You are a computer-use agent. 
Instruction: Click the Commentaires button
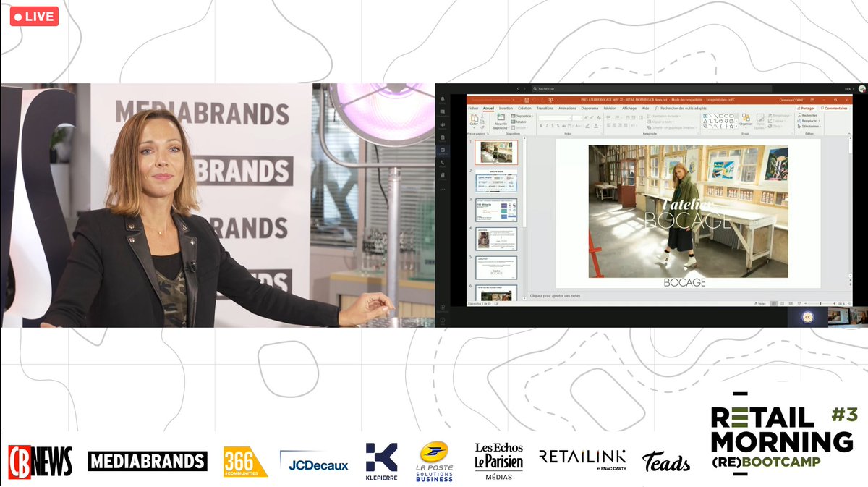tap(834, 108)
